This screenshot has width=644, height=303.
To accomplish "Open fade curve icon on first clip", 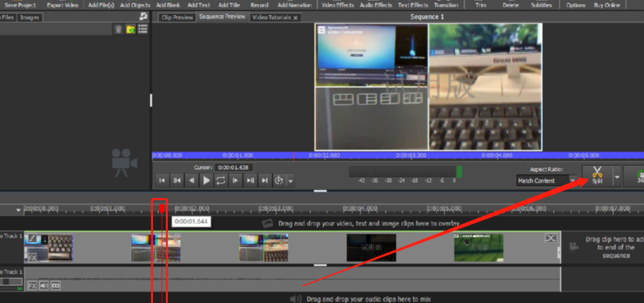I will tap(32, 239).
